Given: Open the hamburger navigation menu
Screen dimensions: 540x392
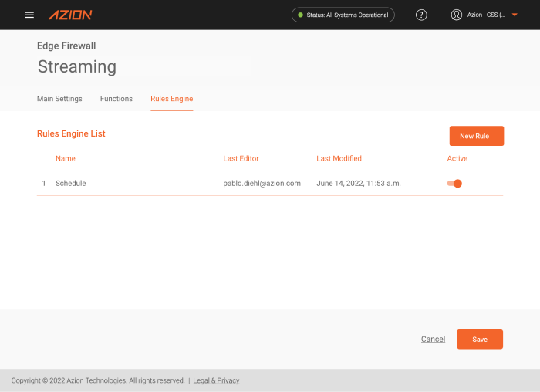Looking at the screenshot, I should pos(29,15).
